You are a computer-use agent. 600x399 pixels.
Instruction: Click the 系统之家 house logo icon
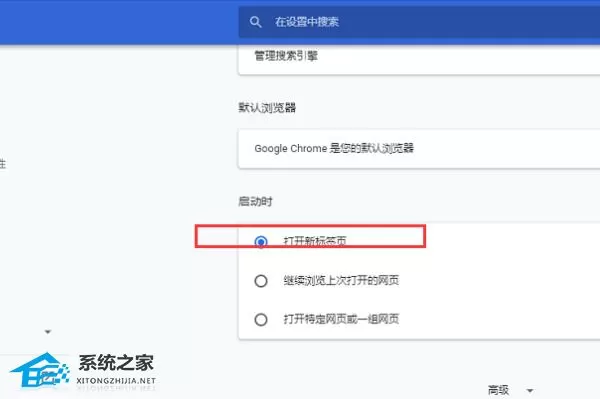pyautogui.click(x=40, y=369)
